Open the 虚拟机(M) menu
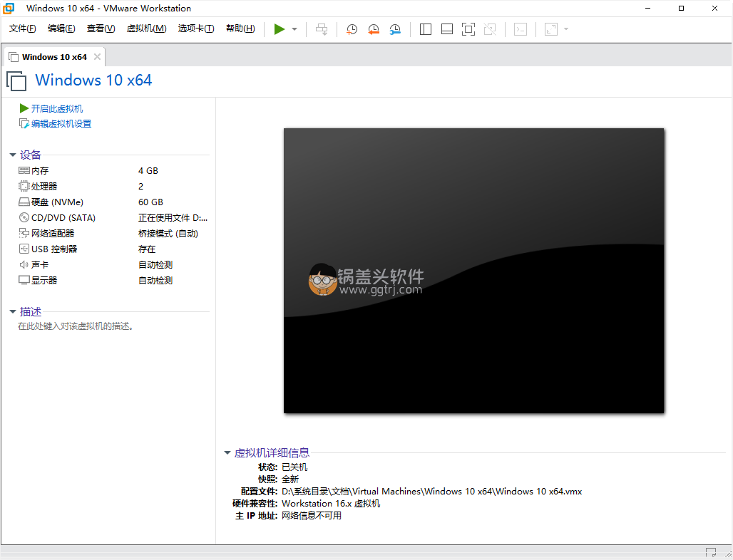Screen dimensions: 733x560 click(x=146, y=28)
